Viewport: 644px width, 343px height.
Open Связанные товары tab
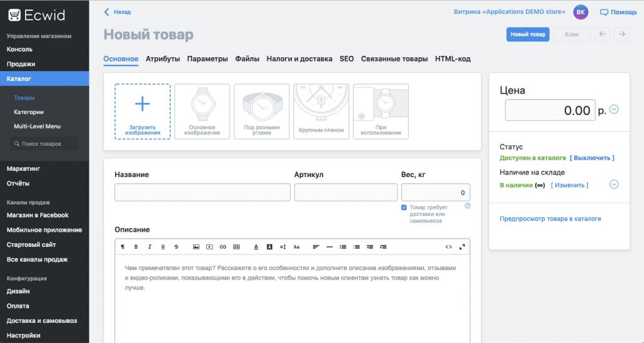click(394, 58)
